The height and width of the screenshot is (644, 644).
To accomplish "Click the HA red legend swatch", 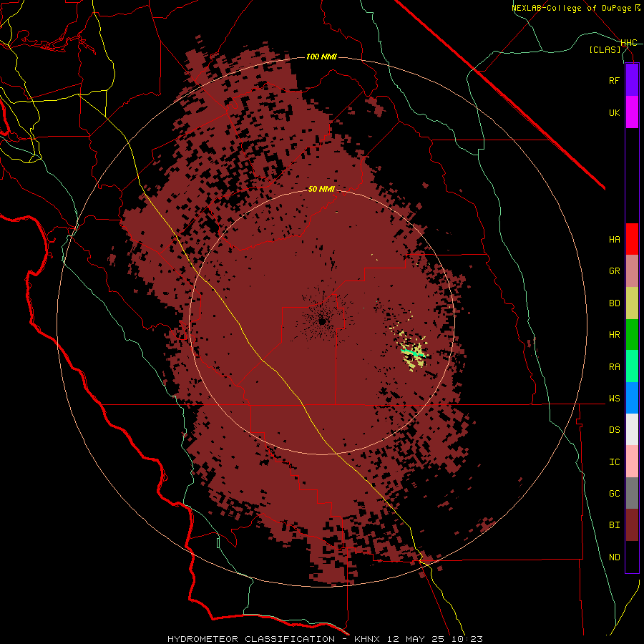I will (632, 239).
